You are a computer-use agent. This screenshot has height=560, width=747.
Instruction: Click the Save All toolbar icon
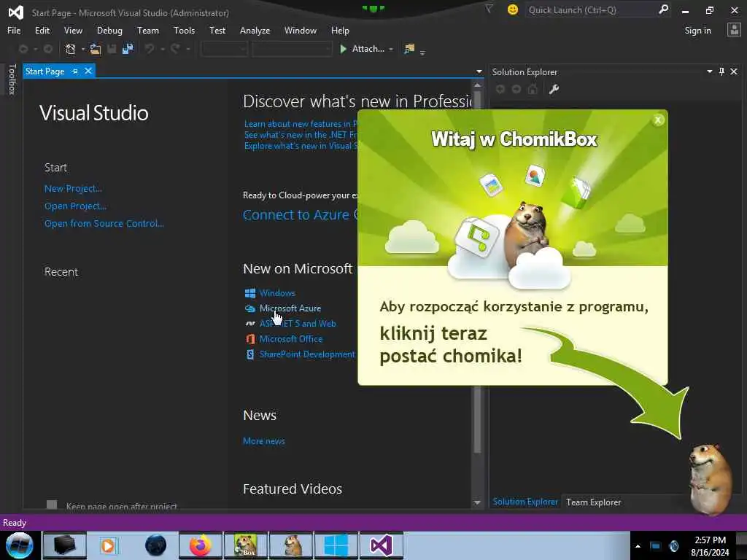(x=127, y=49)
